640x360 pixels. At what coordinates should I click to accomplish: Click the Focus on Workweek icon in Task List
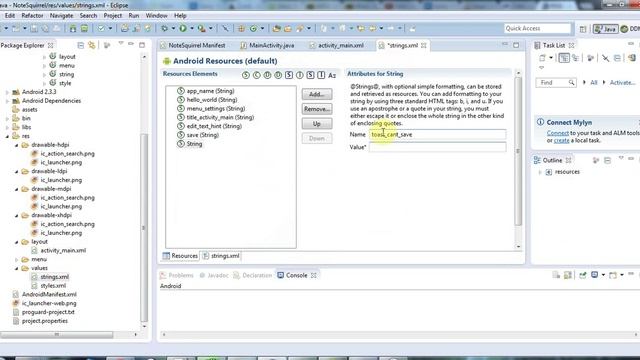click(x=590, y=58)
